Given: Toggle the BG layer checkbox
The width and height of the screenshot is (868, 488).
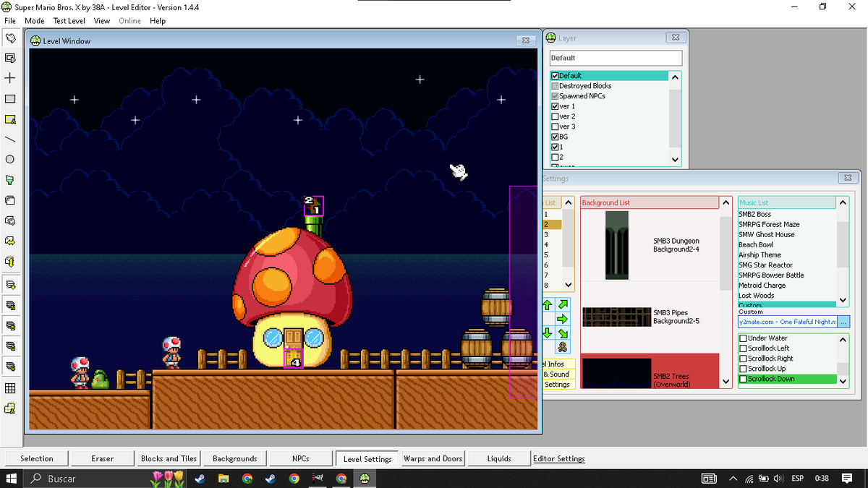Looking at the screenshot, I should tap(555, 137).
